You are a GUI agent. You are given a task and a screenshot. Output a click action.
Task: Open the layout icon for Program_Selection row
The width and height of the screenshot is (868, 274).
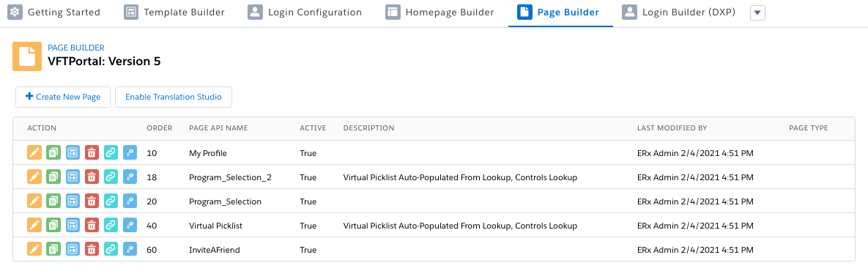click(x=73, y=201)
